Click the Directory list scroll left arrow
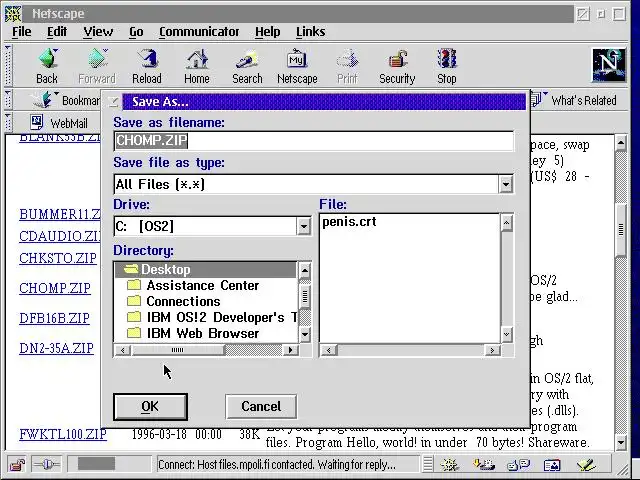Screen dimensions: 640x480 click(x=123, y=350)
